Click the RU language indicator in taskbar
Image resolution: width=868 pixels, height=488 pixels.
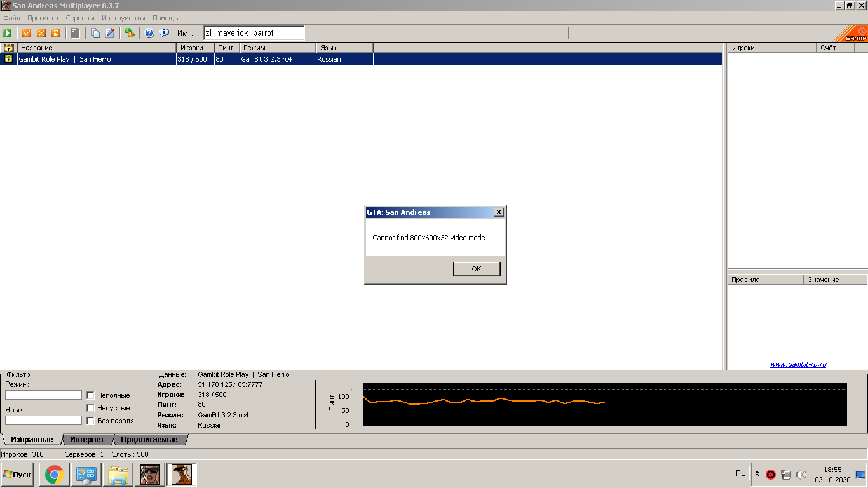coord(741,473)
